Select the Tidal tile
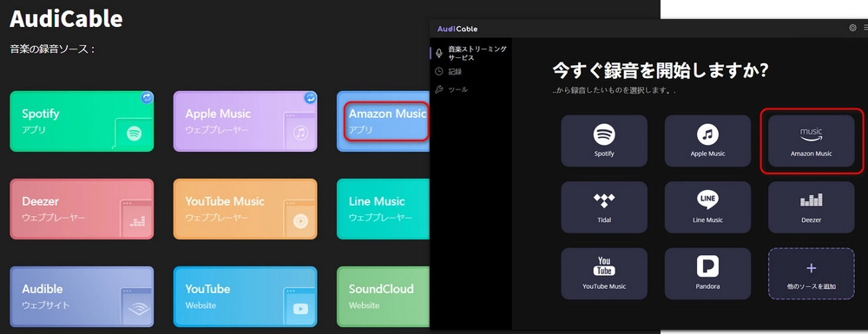This screenshot has width=868, height=334. 604,207
